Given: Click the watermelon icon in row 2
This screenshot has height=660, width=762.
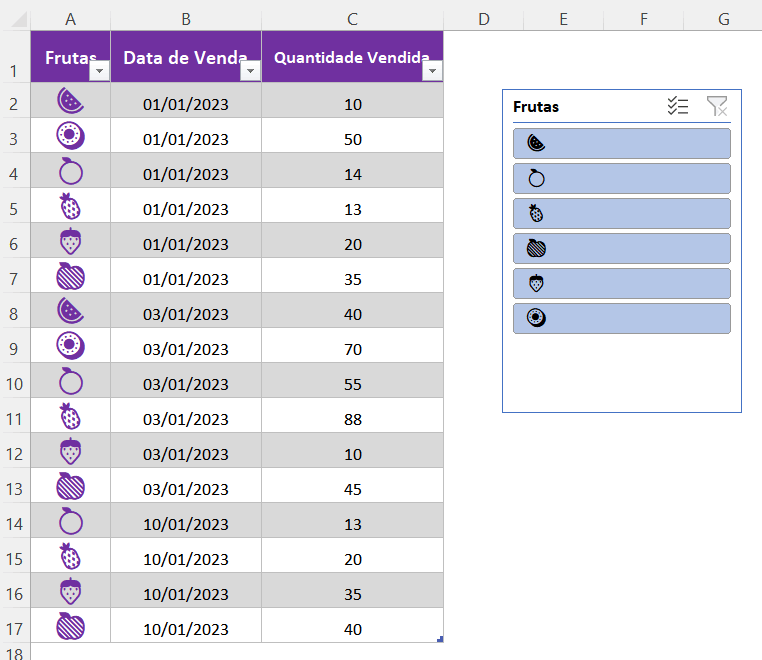Looking at the screenshot, I should tap(70, 100).
